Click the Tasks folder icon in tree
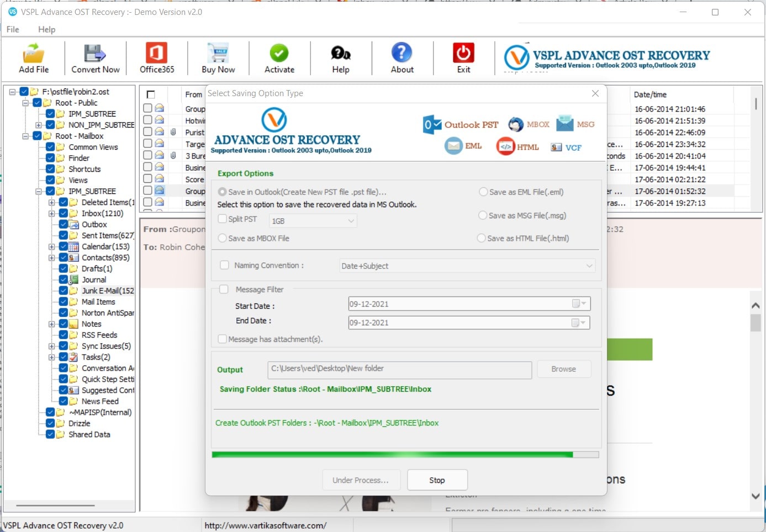This screenshot has height=532, width=766. 73,357
